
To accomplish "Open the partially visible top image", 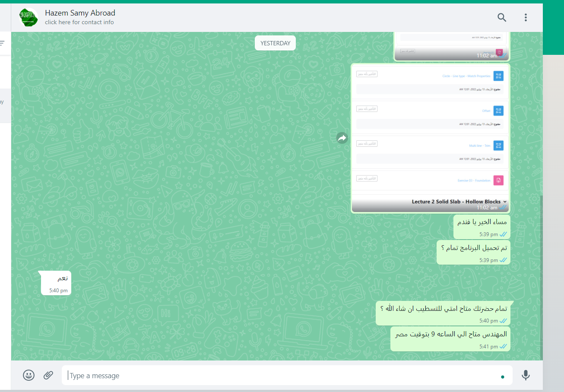I will (452, 46).
